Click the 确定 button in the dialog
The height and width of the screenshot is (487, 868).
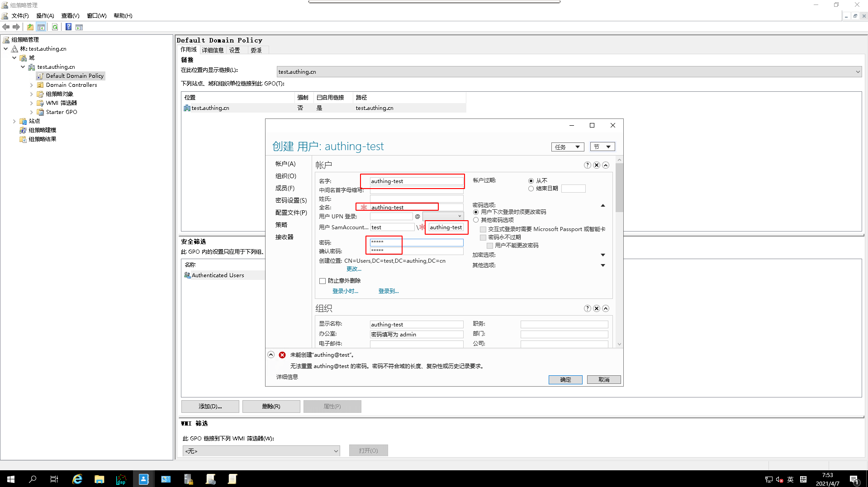pos(565,379)
